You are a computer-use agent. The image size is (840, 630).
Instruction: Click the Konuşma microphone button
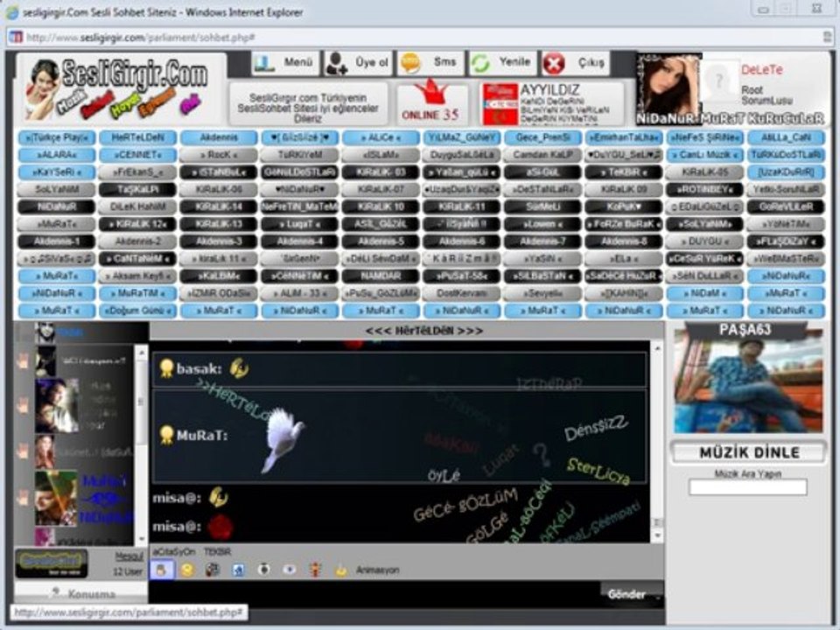(x=80, y=593)
